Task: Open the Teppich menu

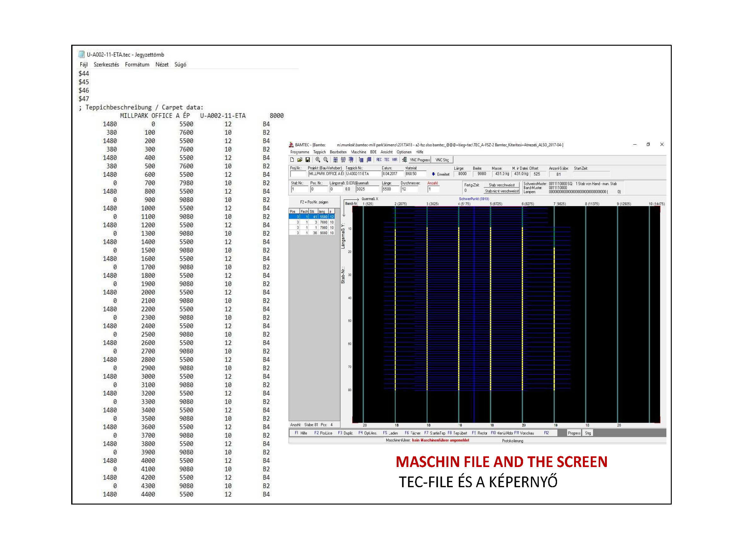Action: click(319, 152)
